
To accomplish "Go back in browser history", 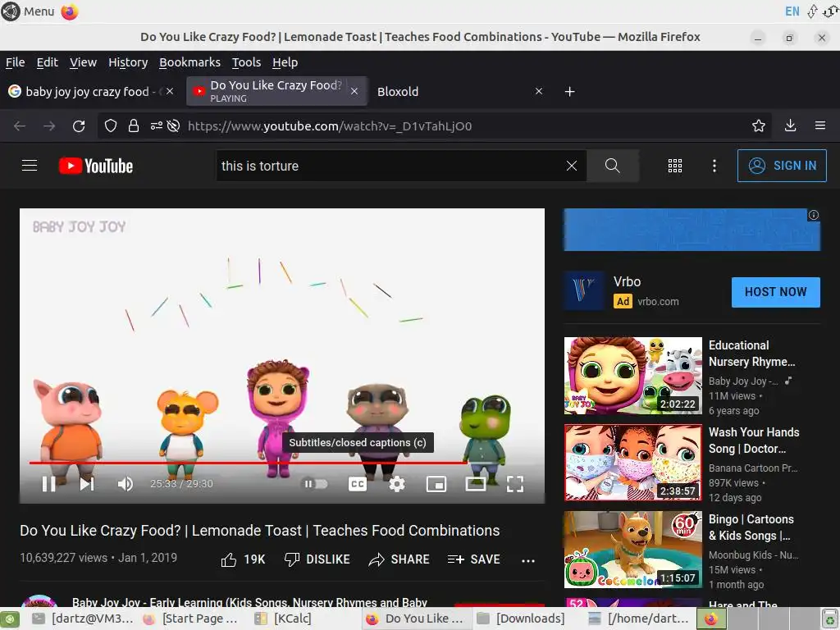I will (x=20, y=126).
